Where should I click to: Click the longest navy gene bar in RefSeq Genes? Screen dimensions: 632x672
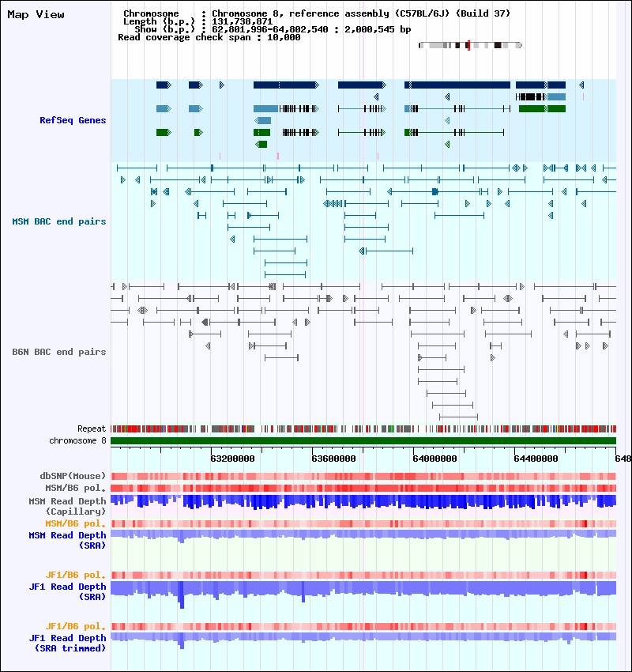pos(457,85)
